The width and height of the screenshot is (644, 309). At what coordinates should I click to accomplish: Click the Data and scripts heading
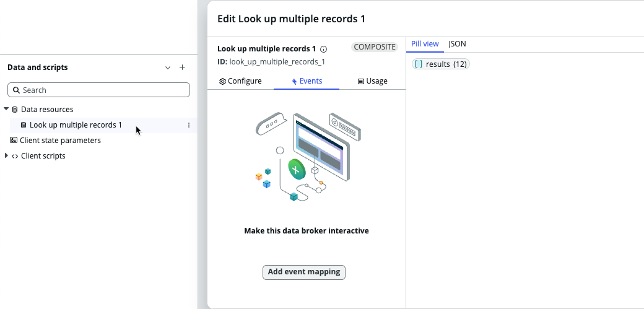click(x=38, y=67)
